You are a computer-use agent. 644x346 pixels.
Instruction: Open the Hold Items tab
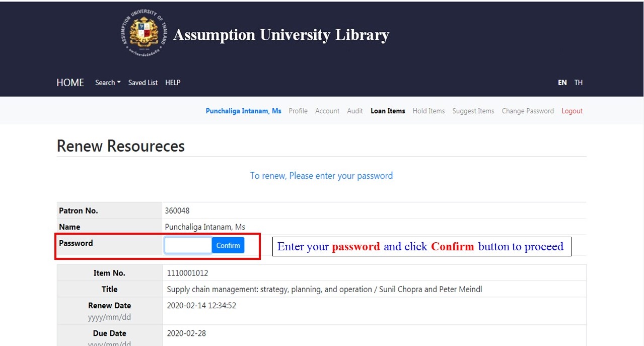point(428,111)
